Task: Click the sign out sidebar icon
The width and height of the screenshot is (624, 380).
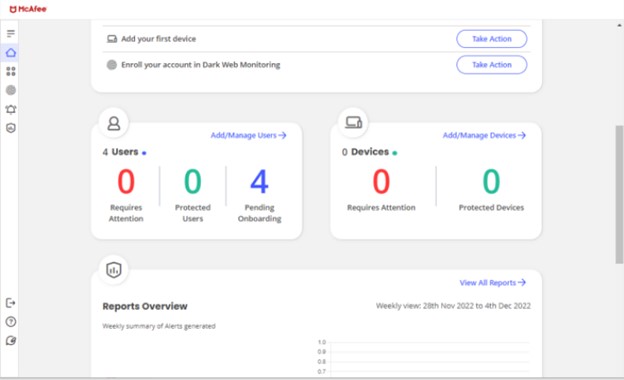Action: [x=11, y=303]
